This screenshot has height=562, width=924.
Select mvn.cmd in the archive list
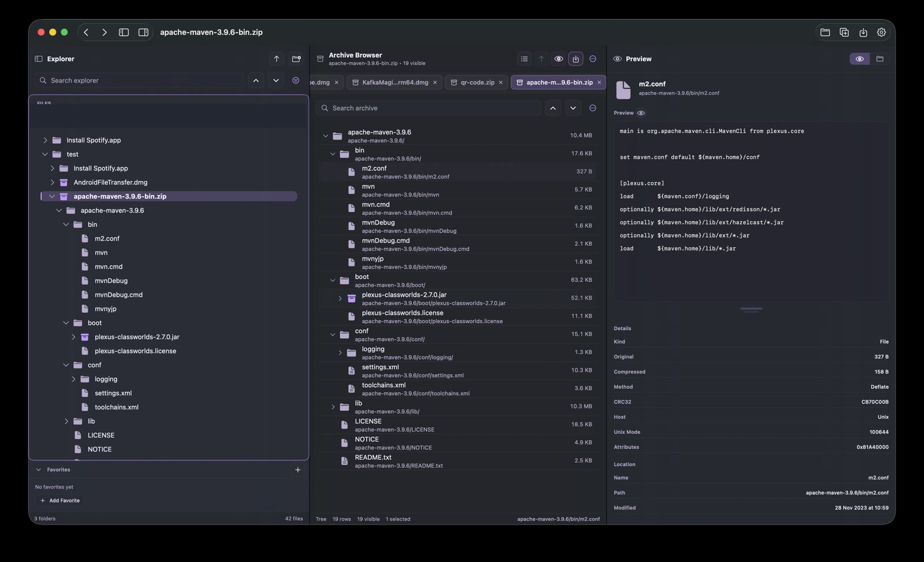[459, 208]
